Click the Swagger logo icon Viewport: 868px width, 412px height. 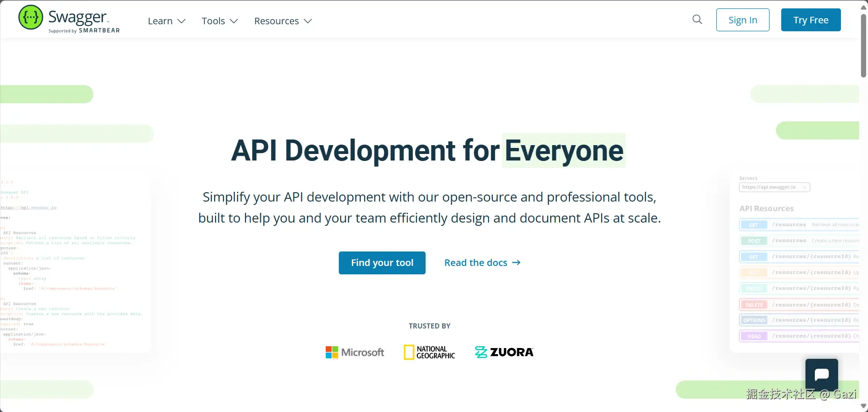coord(31,17)
